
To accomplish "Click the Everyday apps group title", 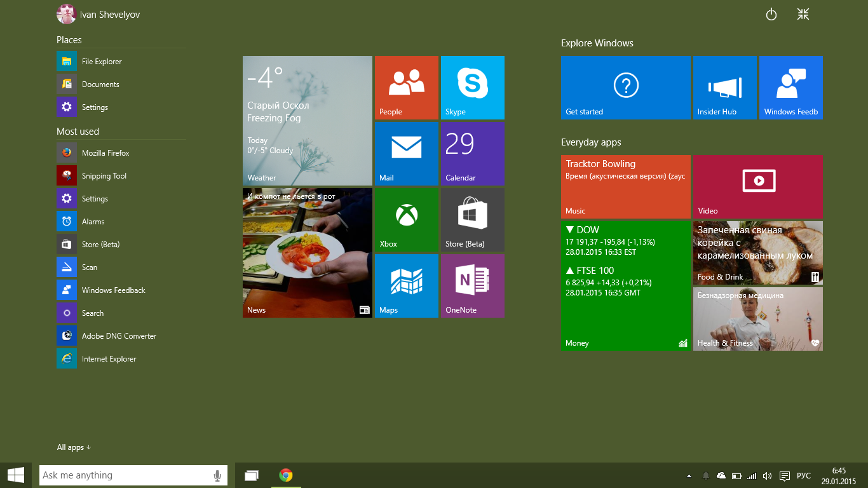I will (591, 142).
